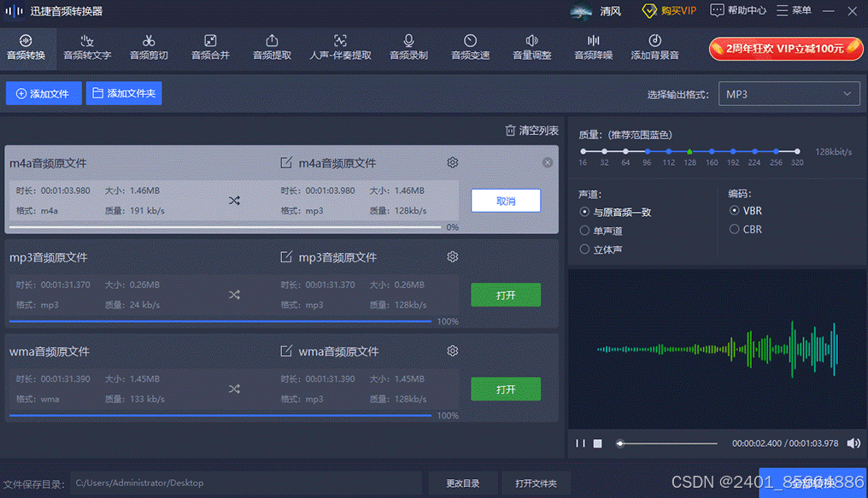Click 打开文件夹 to open folder
868x498 pixels.
point(536,483)
